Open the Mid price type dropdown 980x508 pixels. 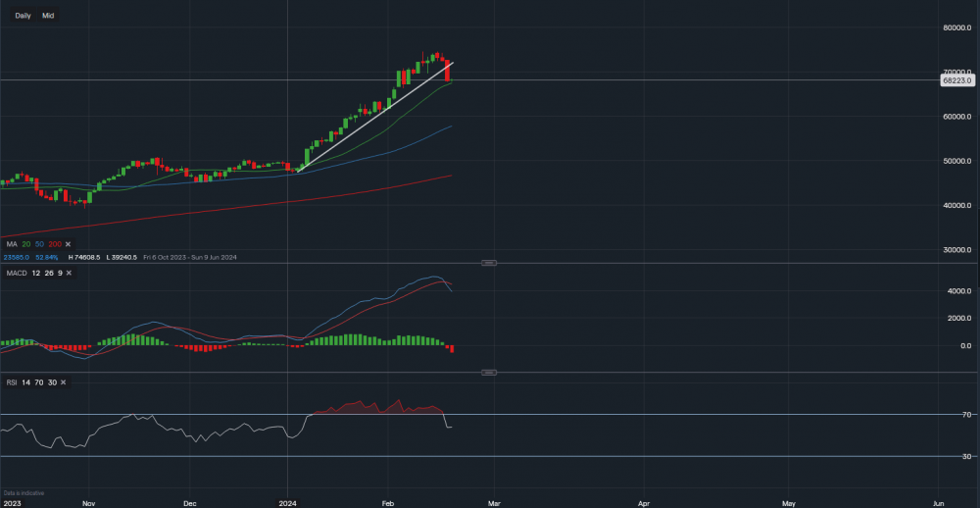(x=48, y=16)
